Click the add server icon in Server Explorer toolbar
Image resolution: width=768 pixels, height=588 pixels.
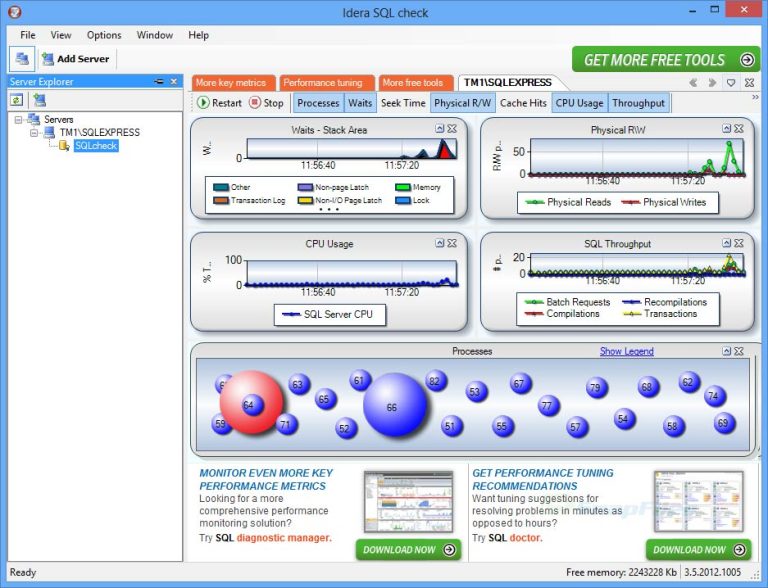[39, 100]
